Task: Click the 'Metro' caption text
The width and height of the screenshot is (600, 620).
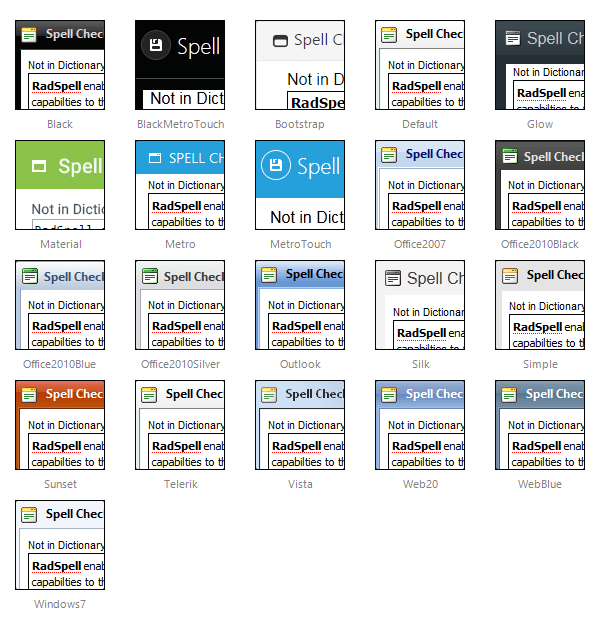Action: pyautogui.click(x=180, y=244)
